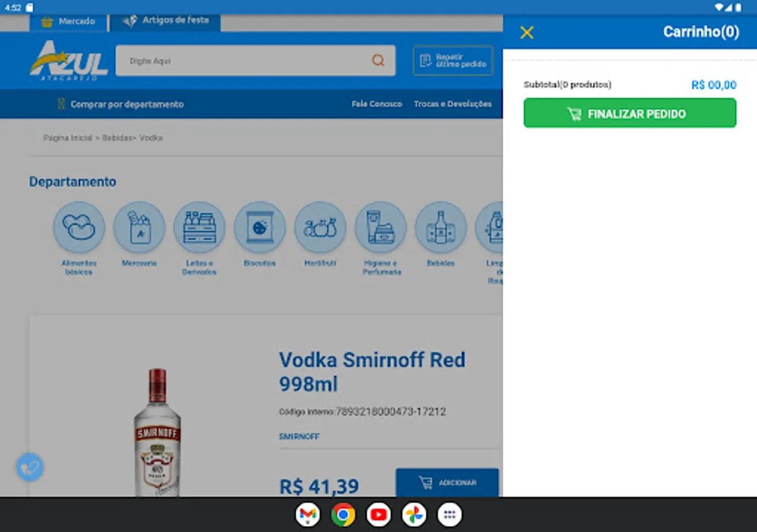Click Repetir último pedido button
This screenshot has height=532, width=757.
pyautogui.click(x=453, y=60)
